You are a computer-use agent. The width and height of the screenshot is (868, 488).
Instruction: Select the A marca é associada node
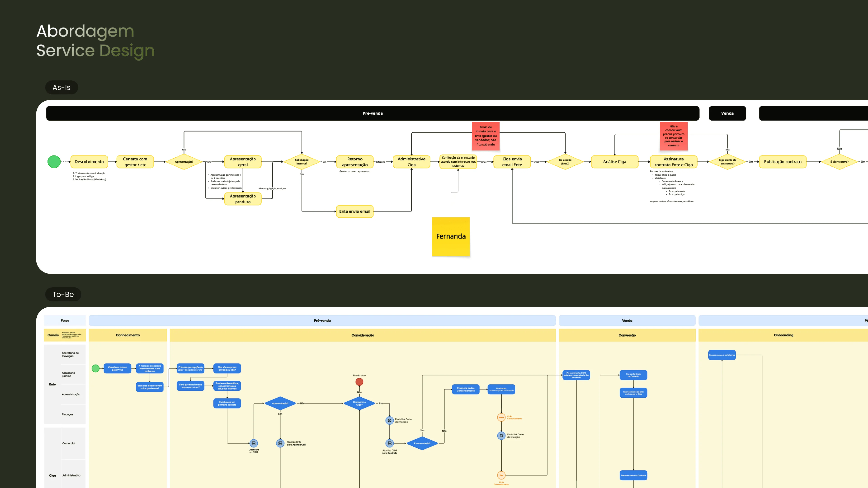coord(150,368)
